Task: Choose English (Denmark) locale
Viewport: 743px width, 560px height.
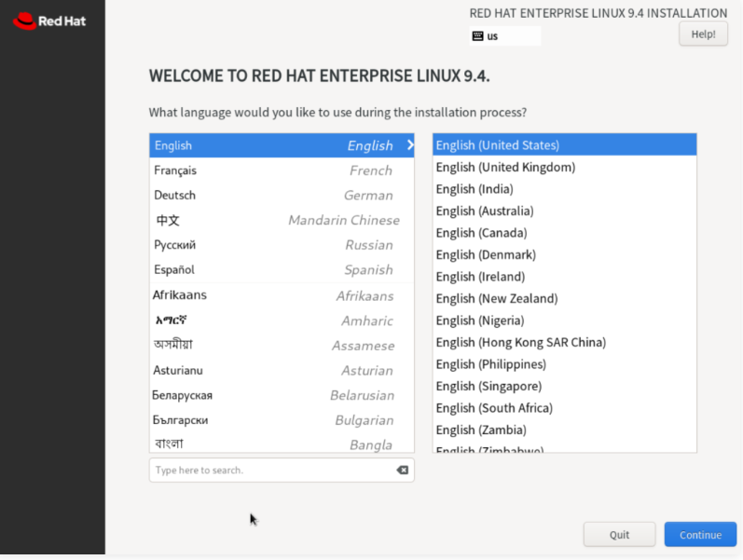Action: coord(564,254)
